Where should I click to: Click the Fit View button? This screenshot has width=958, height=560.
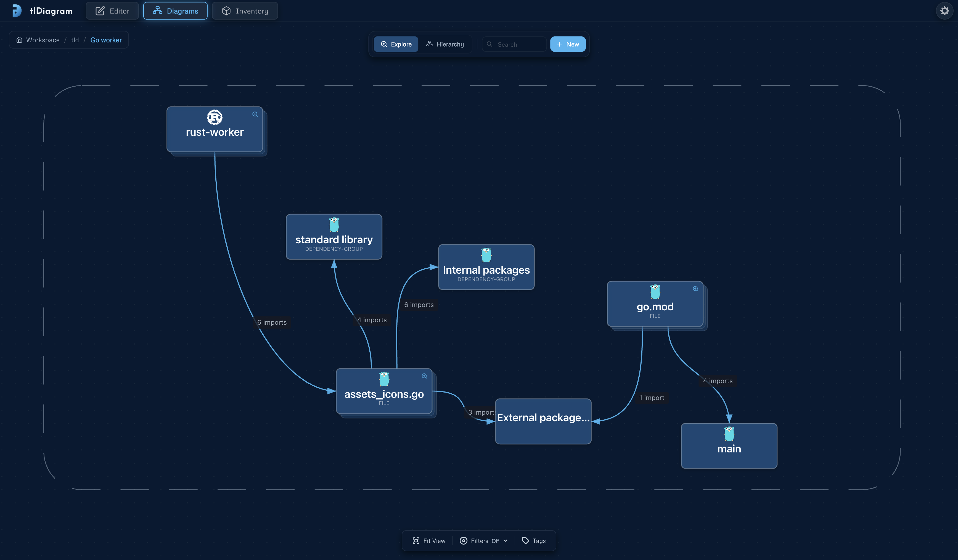tap(429, 541)
